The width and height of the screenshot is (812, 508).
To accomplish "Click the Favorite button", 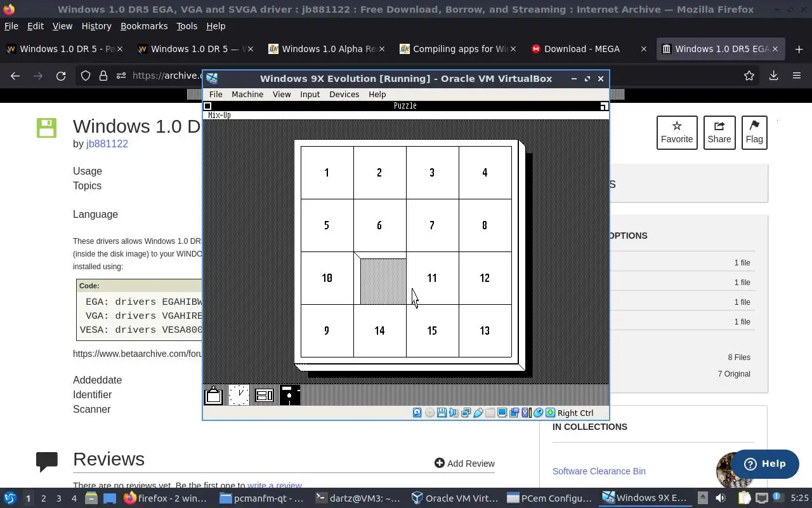I will [x=677, y=133].
